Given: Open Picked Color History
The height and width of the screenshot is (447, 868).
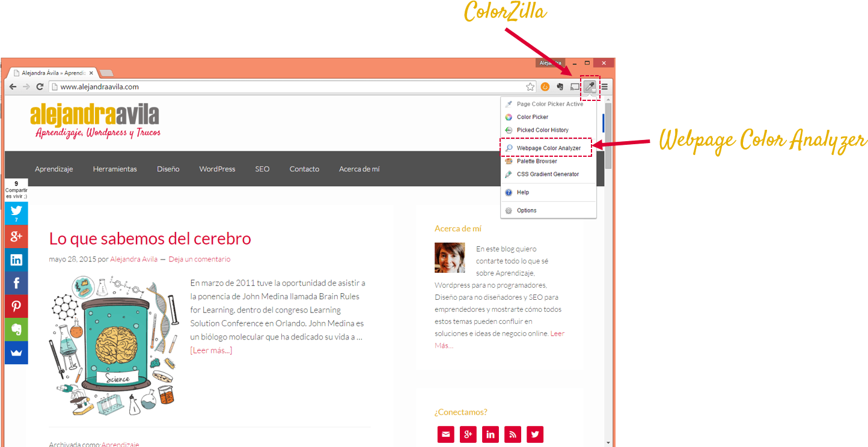Looking at the screenshot, I should 548,130.
